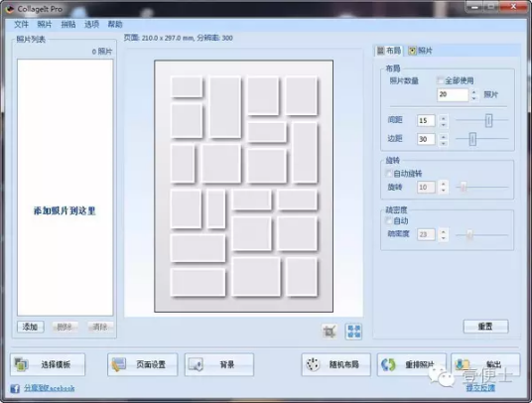Click the 添加照片到这里 photo list area
The image size is (532, 403).
click(66, 188)
